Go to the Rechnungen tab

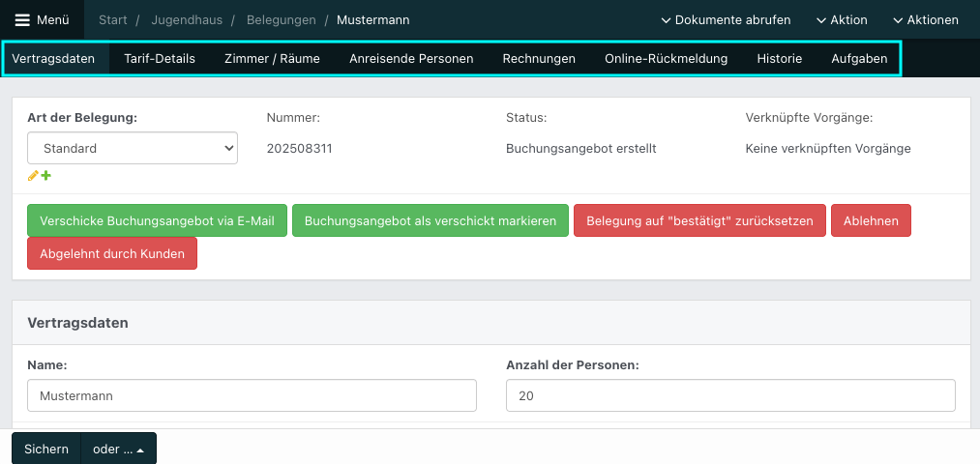click(539, 59)
